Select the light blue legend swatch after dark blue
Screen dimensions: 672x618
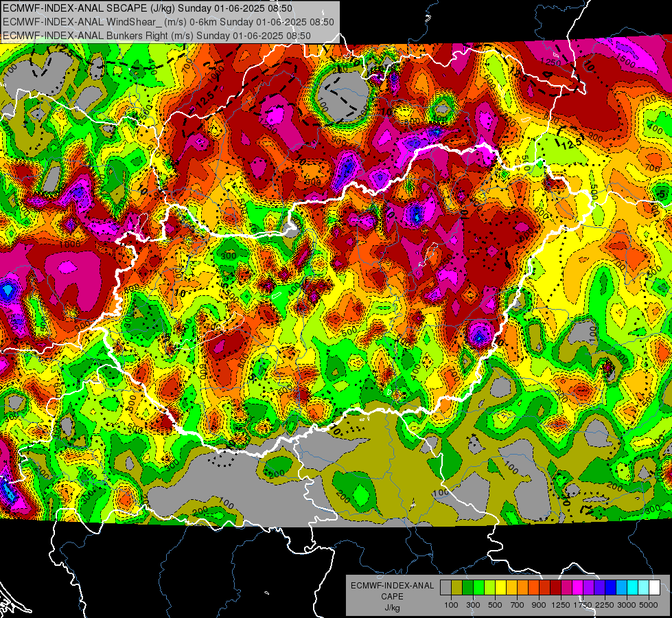click(x=622, y=588)
